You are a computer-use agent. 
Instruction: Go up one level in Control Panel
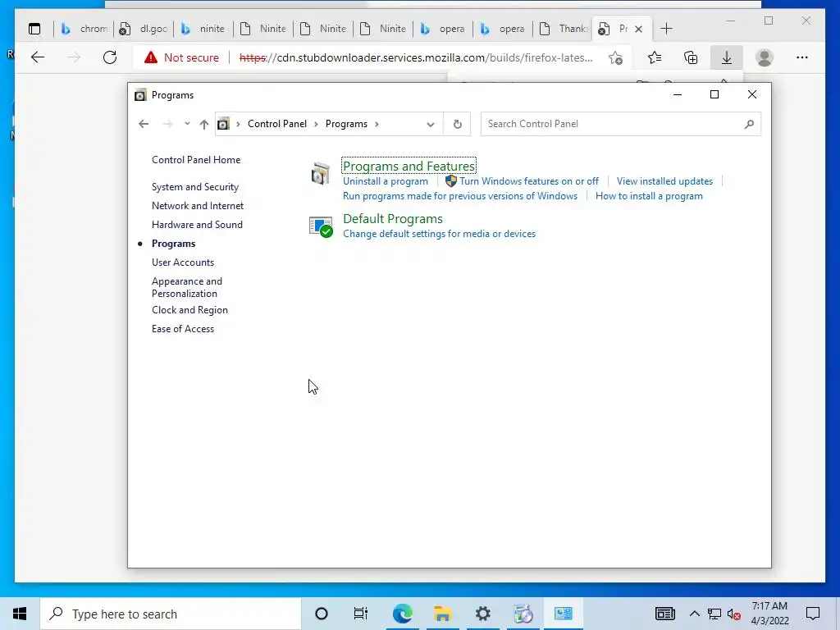(x=203, y=125)
